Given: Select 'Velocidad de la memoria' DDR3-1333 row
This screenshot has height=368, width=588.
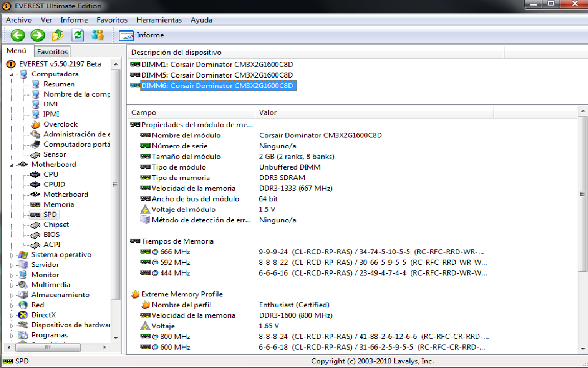Looking at the screenshot, I should [x=236, y=188].
